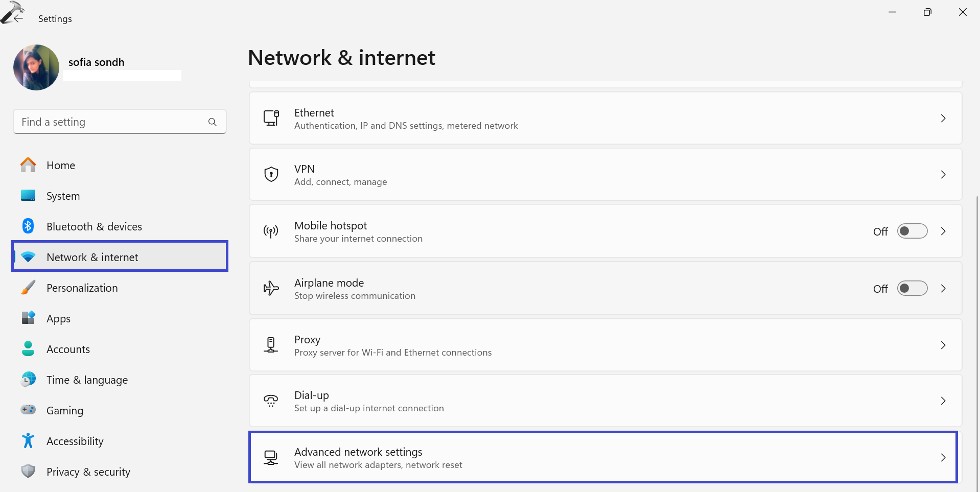This screenshot has width=980, height=492.
Task: Click the Advanced network settings computer icon
Action: [271, 457]
